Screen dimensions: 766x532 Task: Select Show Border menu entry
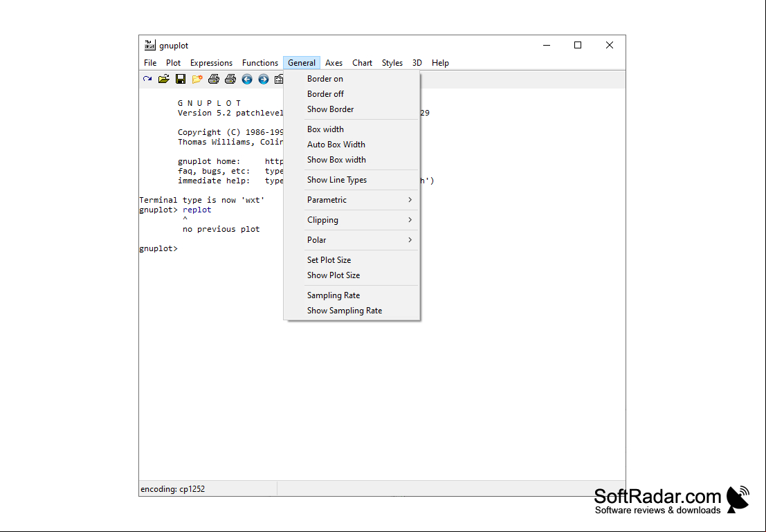tap(352, 109)
